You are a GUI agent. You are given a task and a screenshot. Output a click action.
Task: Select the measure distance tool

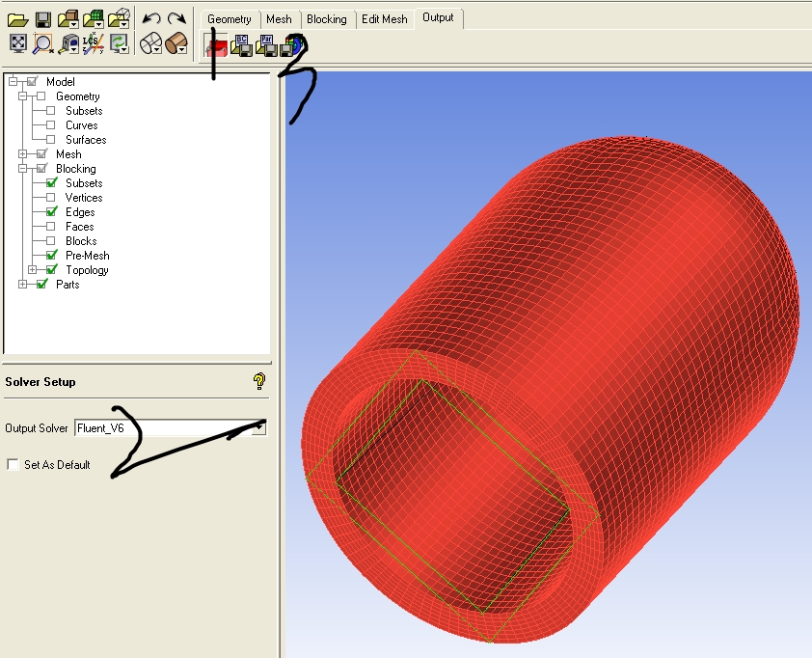pyautogui.click(x=68, y=44)
